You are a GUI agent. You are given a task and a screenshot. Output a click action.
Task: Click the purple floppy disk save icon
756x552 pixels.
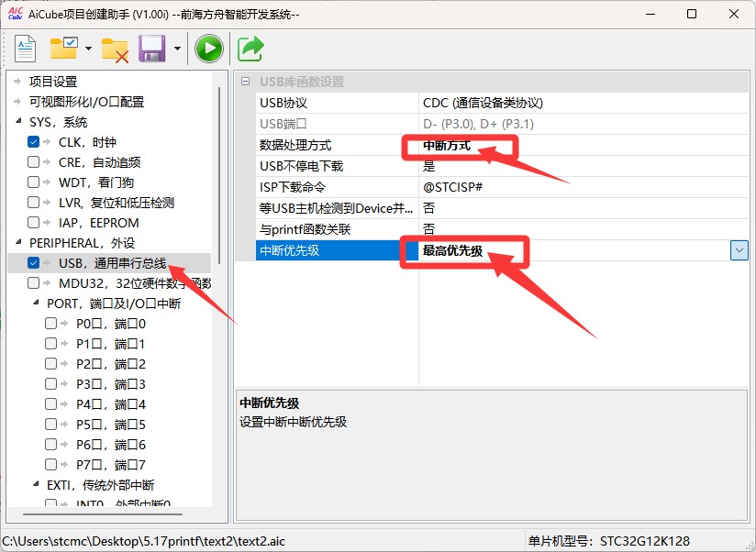point(152,49)
